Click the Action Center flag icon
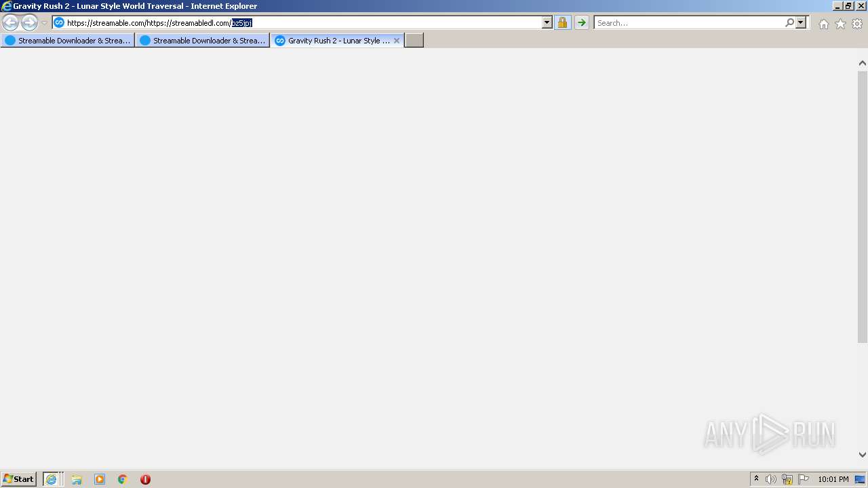Viewport: 868px width, 488px height. click(x=804, y=479)
